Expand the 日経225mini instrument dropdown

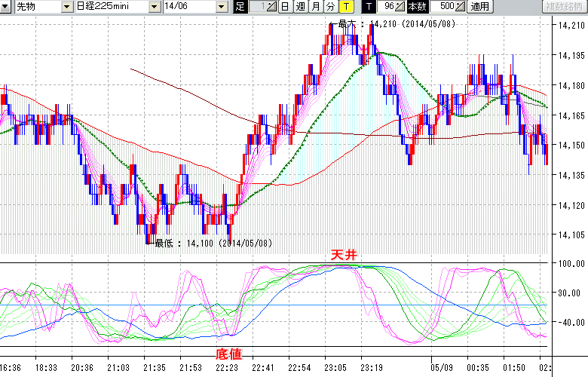155,7
